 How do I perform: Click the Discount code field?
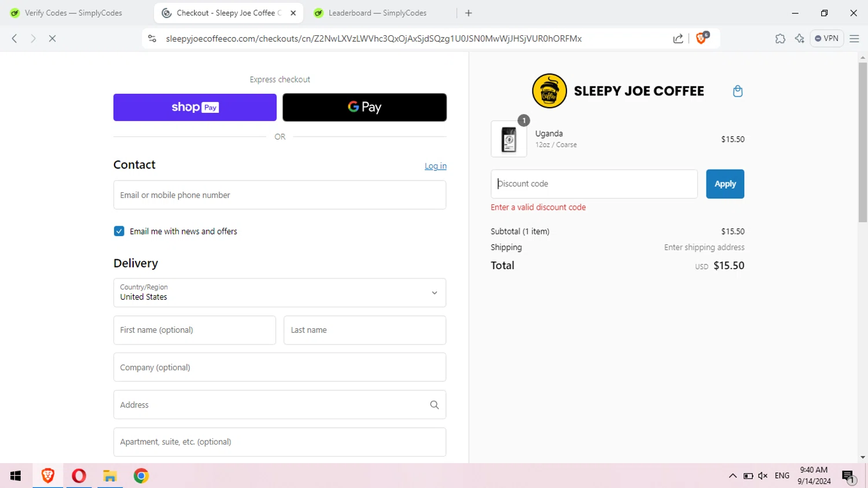594,184
